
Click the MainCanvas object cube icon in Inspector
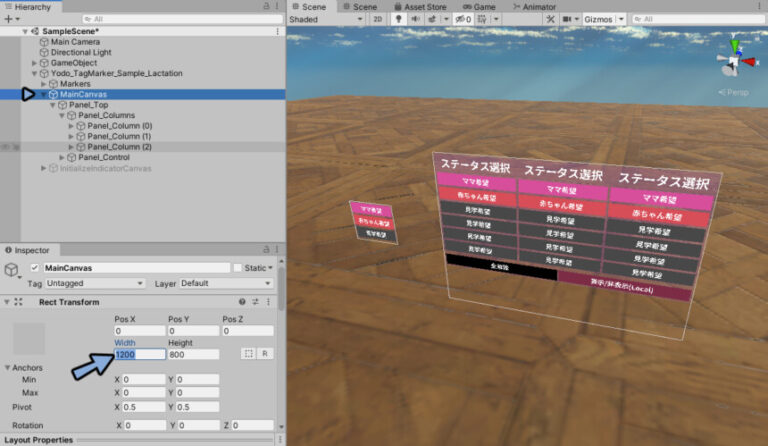(x=11, y=269)
